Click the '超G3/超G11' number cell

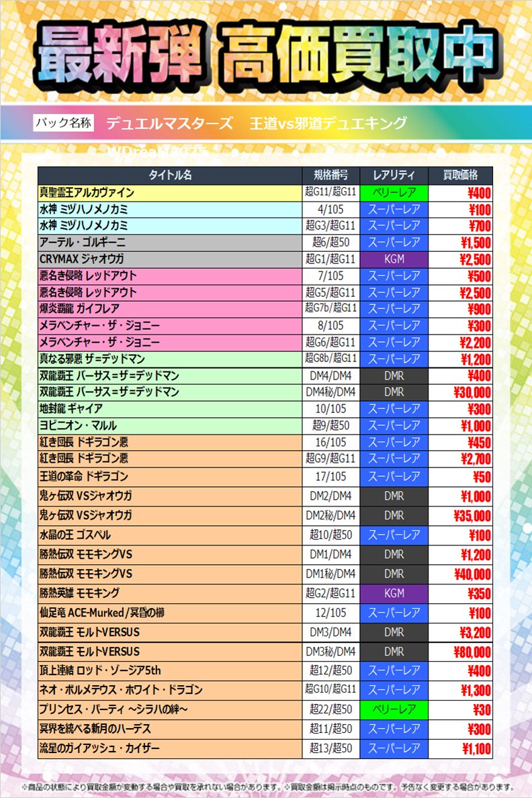point(331,226)
